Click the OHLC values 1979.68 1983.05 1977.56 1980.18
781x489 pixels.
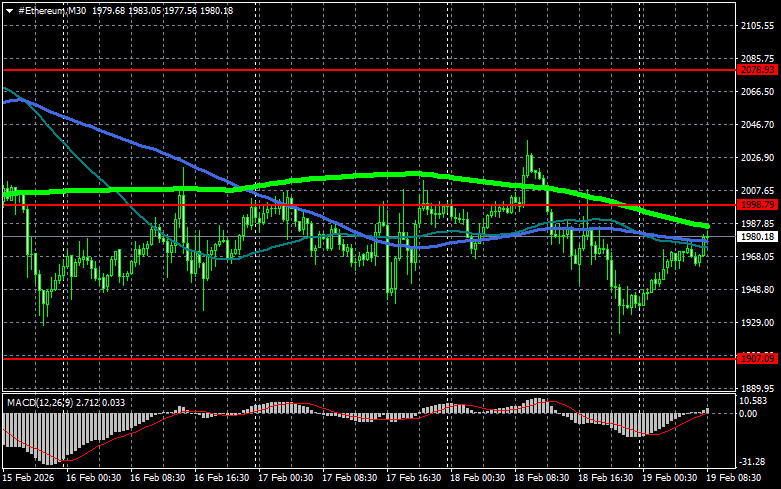pyautogui.click(x=162, y=10)
